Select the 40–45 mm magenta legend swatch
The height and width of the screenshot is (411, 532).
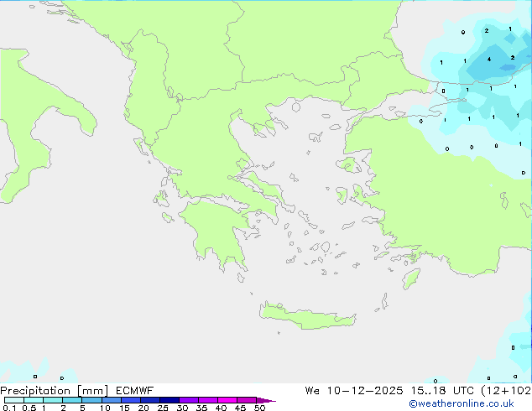click(x=227, y=400)
